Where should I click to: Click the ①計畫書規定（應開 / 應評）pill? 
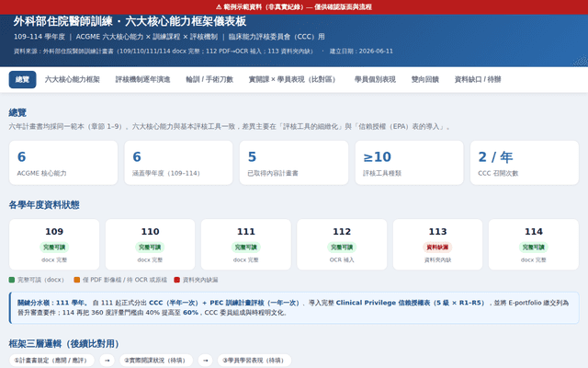[x=51, y=361]
